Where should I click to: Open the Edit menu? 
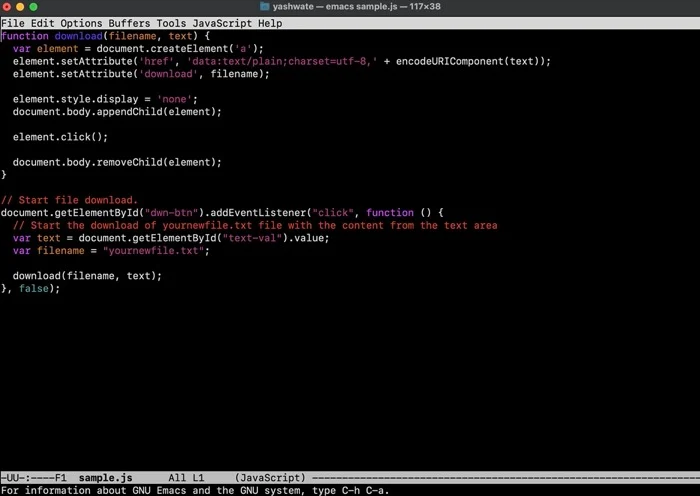[x=41, y=23]
